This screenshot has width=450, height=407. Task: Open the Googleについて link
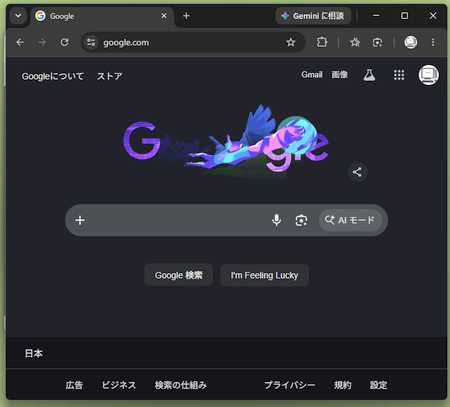pyautogui.click(x=53, y=76)
